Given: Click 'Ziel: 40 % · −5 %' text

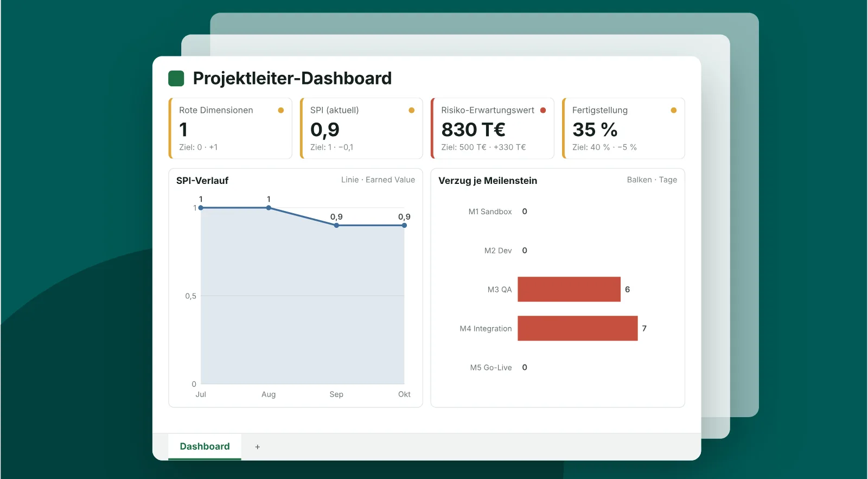Looking at the screenshot, I should click(604, 147).
